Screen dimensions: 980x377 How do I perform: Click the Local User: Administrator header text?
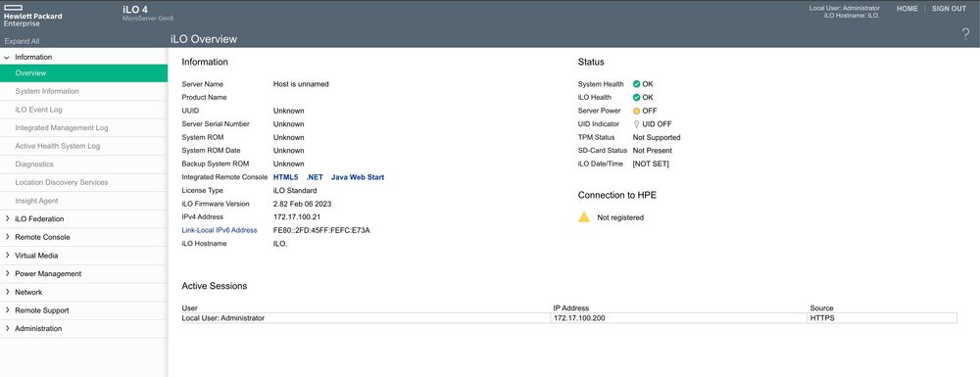click(x=845, y=8)
